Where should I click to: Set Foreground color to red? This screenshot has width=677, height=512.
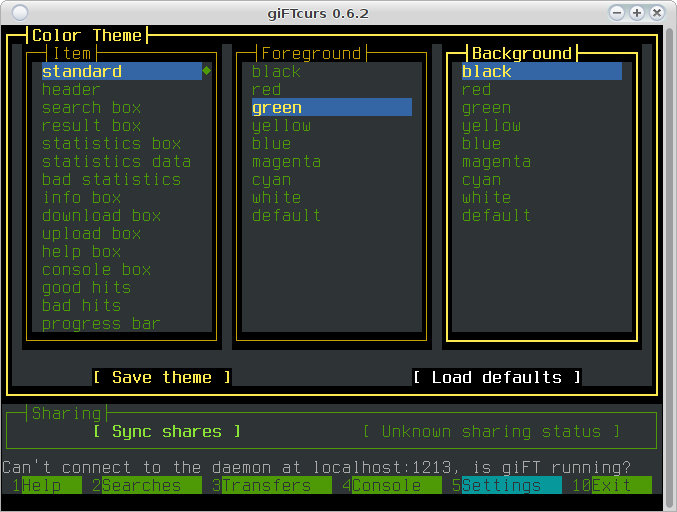coord(266,89)
